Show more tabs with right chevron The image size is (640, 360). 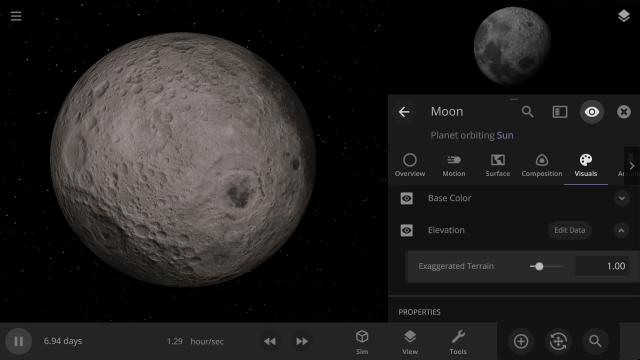pyautogui.click(x=632, y=166)
